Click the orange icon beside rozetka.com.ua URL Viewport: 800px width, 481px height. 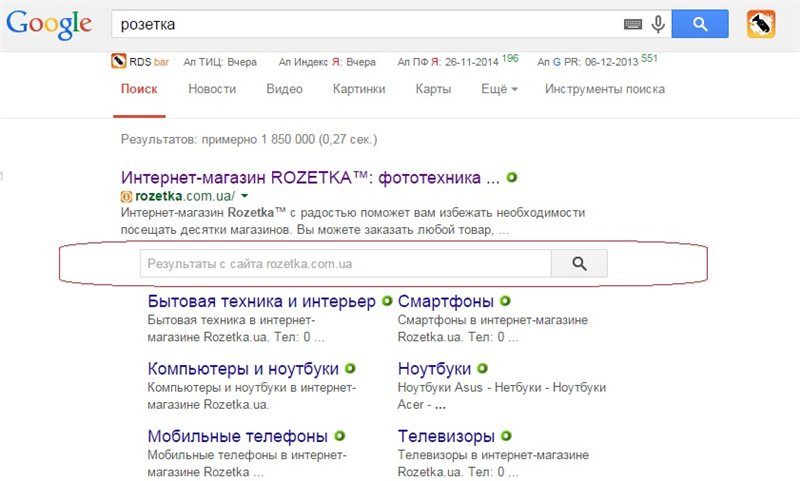coord(126,196)
